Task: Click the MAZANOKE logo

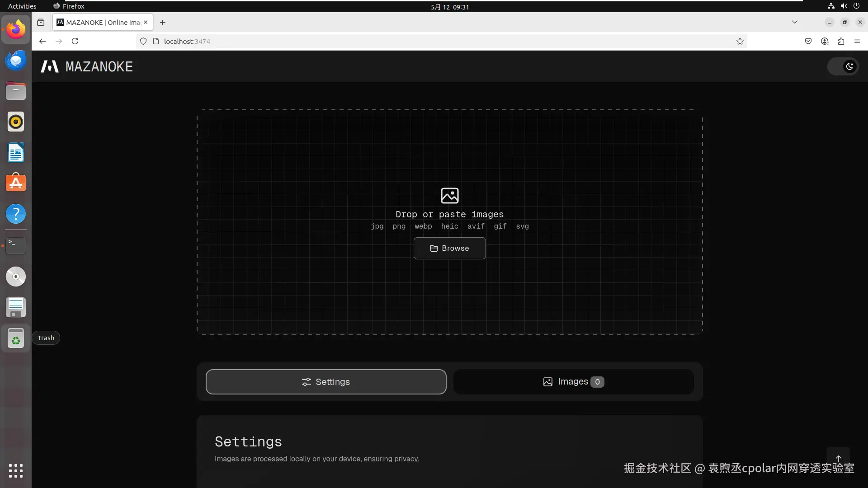Action: click(x=87, y=66)
